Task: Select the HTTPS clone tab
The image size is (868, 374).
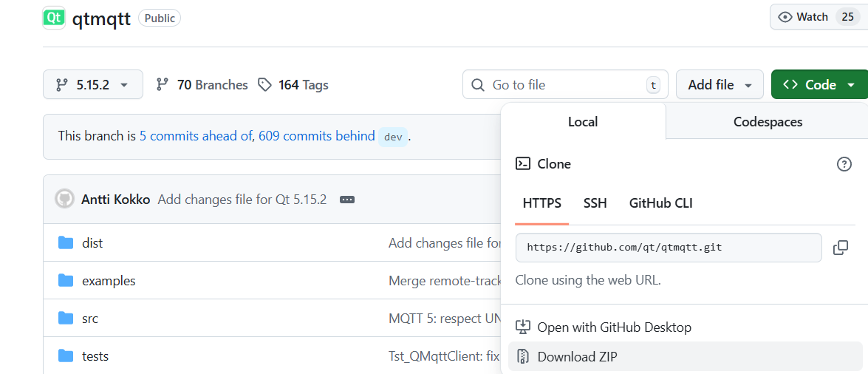Action: [542, 203]
